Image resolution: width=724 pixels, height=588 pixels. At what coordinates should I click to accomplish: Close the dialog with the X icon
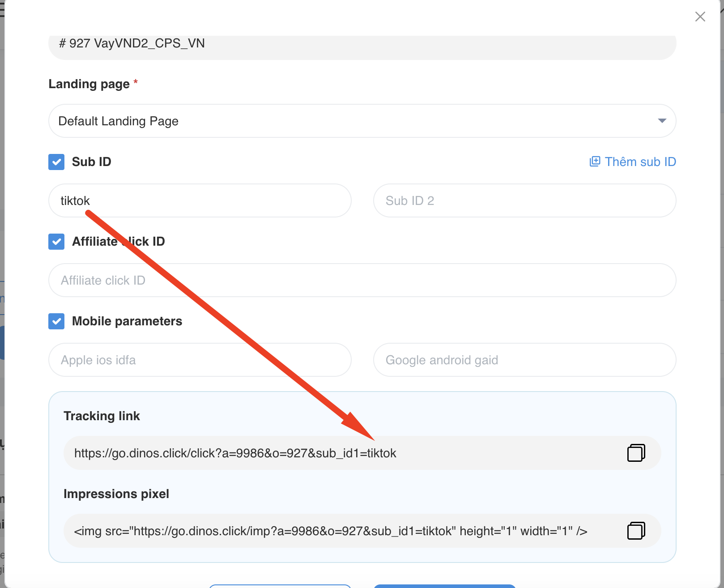pos(700,17)
